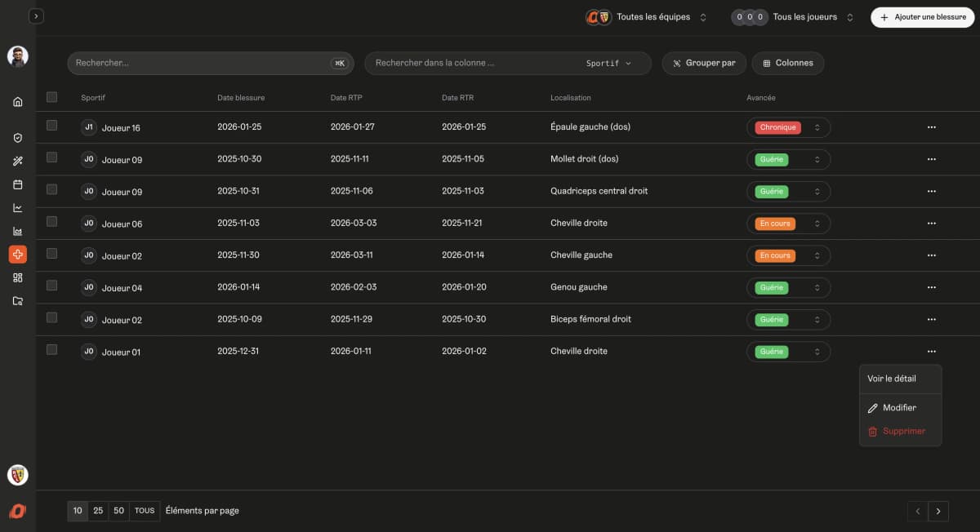Image resolution: width=980 pixels, height=532 pixels.
Task: Click the user avatar in sidebar
Action: click(18, 56)
